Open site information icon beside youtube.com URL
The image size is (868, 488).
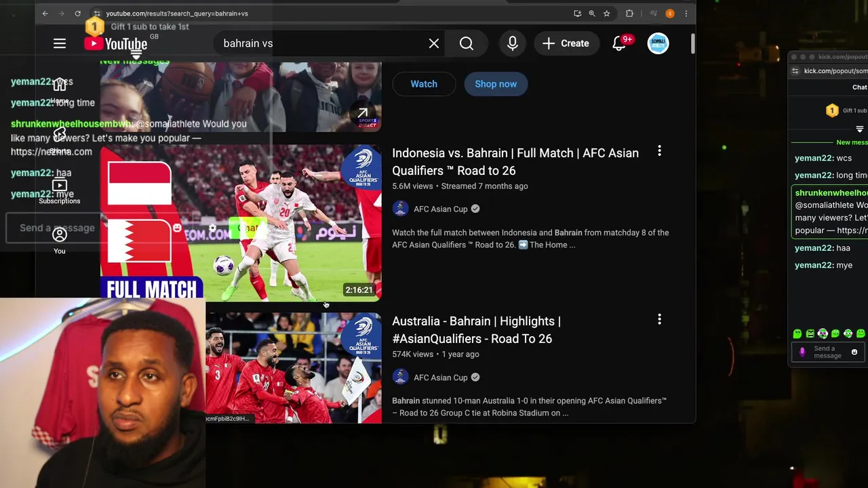[x=97, y=14]
